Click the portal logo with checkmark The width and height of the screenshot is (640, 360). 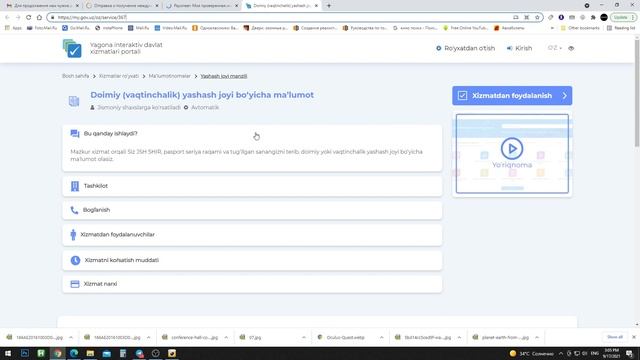[72, 48]
